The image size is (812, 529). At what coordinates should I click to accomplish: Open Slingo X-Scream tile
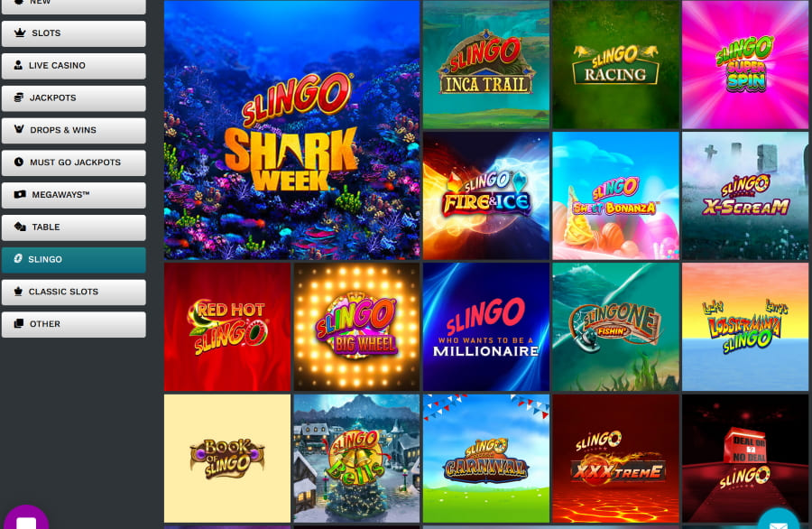click(x=745, y=195)
